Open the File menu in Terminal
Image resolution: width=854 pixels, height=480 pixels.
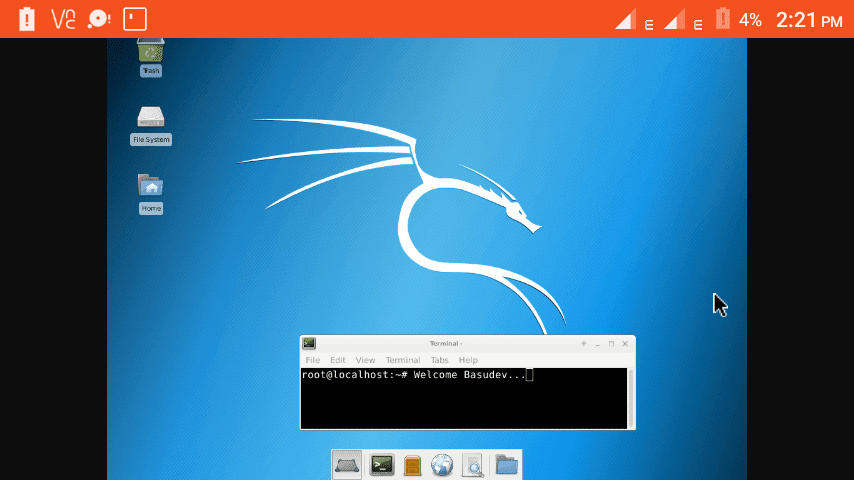pos(313,360)
